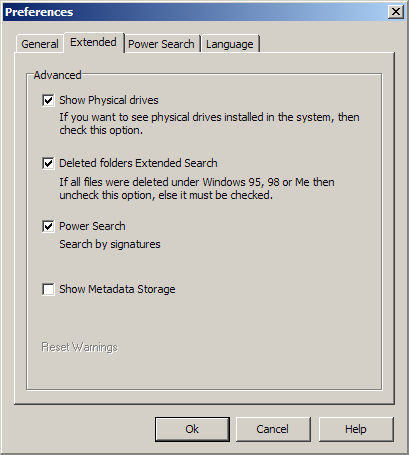Disable Deleted folders Extended Search check box

[x=48, y=163]
